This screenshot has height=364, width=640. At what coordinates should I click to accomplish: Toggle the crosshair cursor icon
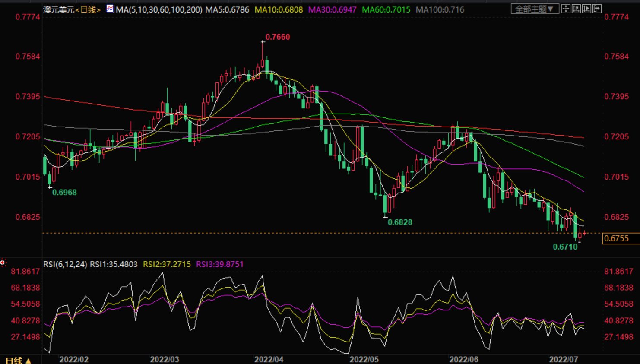[x=566, y=9]
